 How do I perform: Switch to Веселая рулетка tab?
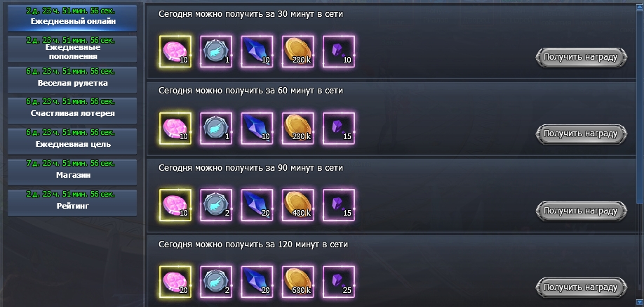(x=72, y=80)
